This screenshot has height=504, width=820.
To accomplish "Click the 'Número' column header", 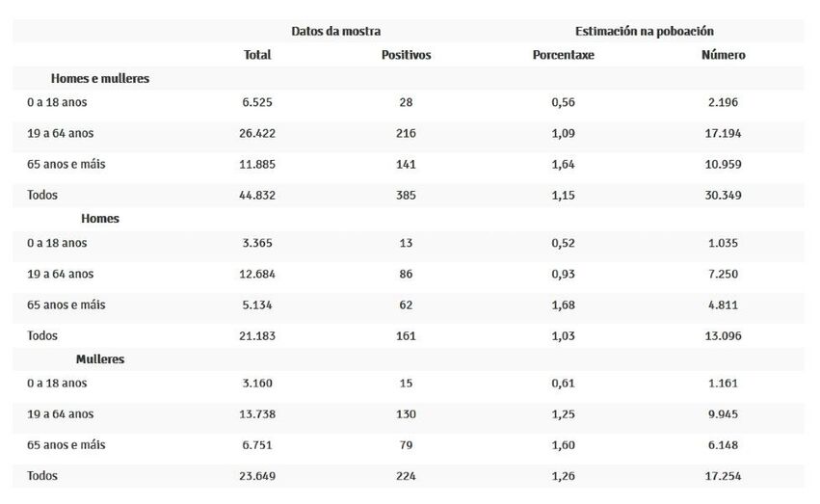I will (x=723, y=55).
